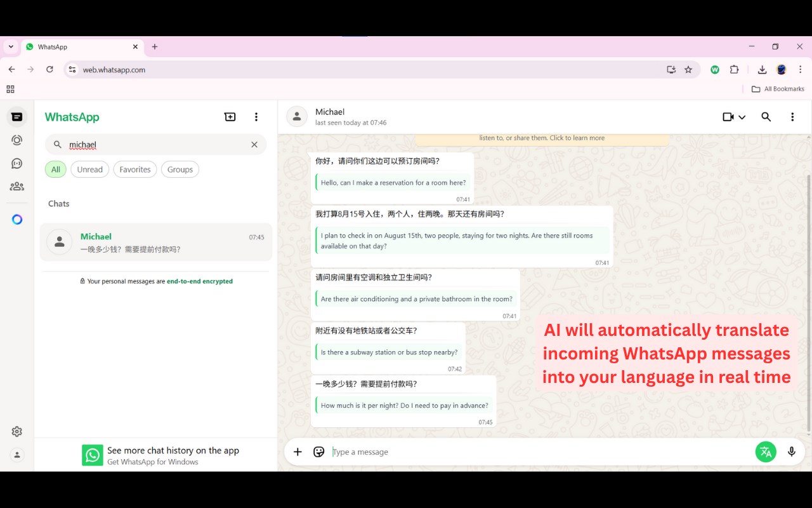Go back in browser
This screenshot has width=812, height=508.
click(11, 70)
